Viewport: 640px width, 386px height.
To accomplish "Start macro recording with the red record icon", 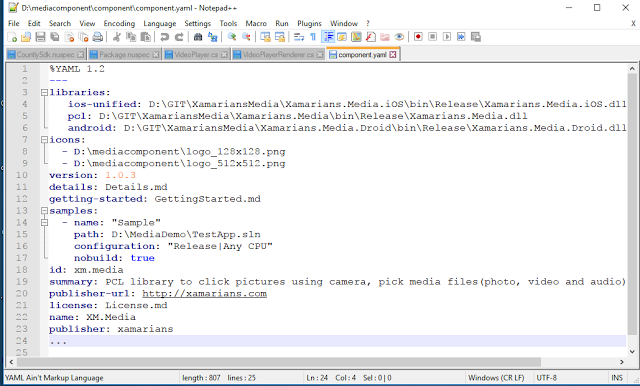I will click(x=418, y=37).
